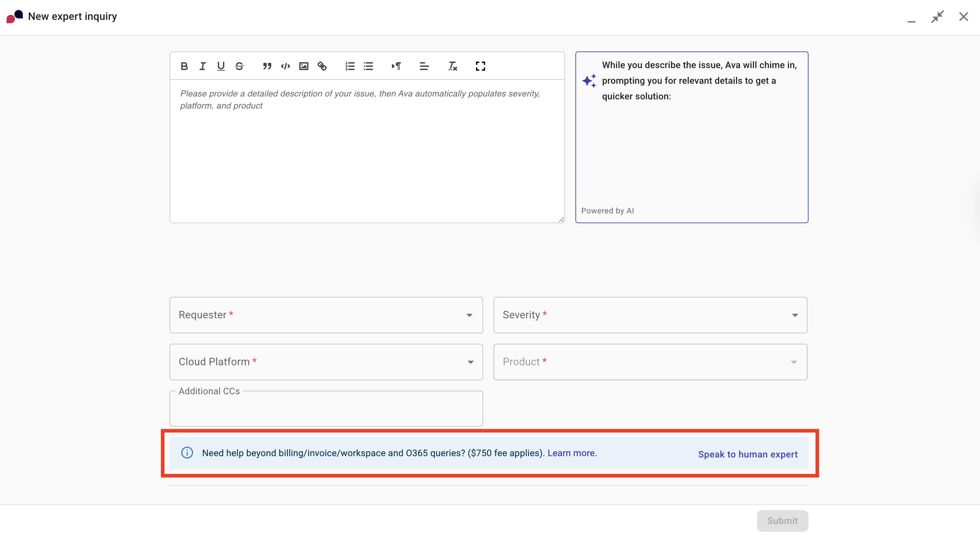Change text direction

point(396,66)
